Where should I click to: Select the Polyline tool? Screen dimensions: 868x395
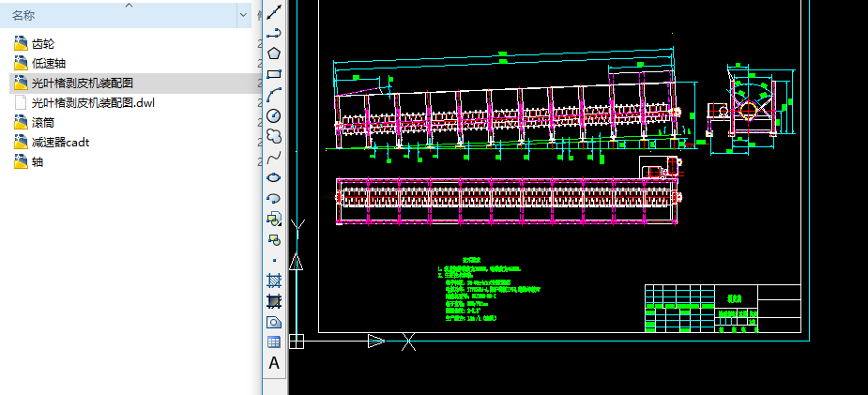(x=274, y=33)
